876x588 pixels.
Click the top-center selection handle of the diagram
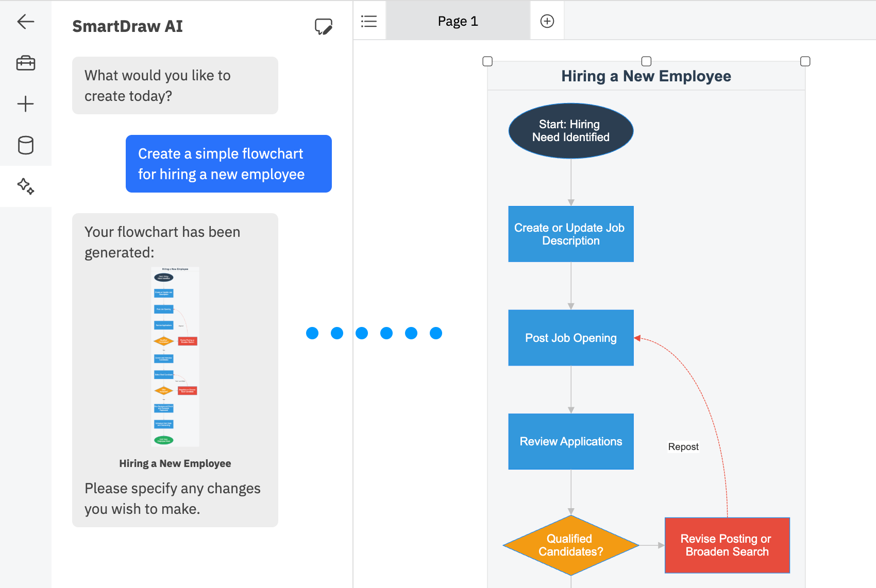pos(646,61)
